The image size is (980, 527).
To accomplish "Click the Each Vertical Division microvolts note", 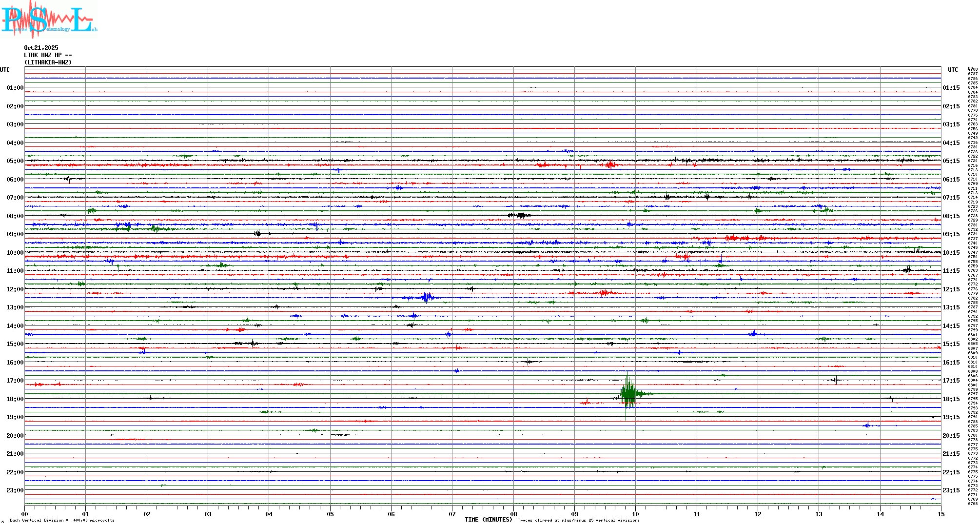I will point(62,520).
